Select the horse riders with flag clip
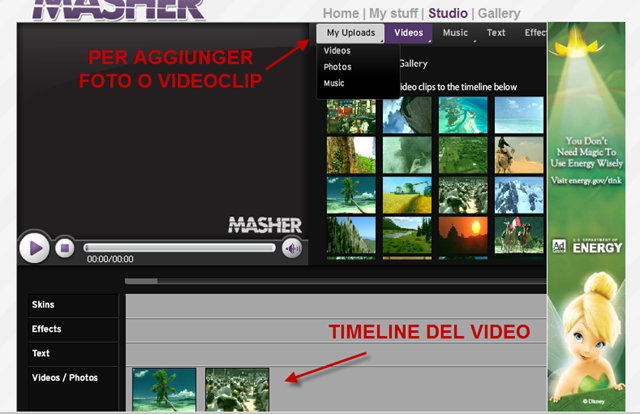640x414 pixels. [519, 235]
